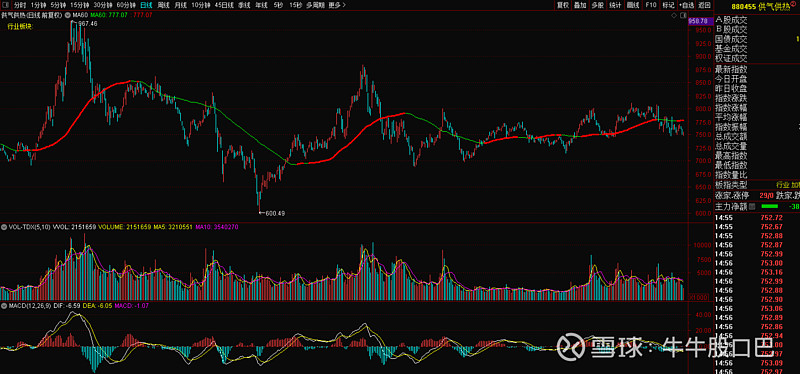Click the 返回 back button
The image size is (800, 374).
pyautogui.click(x=704, y=5)
